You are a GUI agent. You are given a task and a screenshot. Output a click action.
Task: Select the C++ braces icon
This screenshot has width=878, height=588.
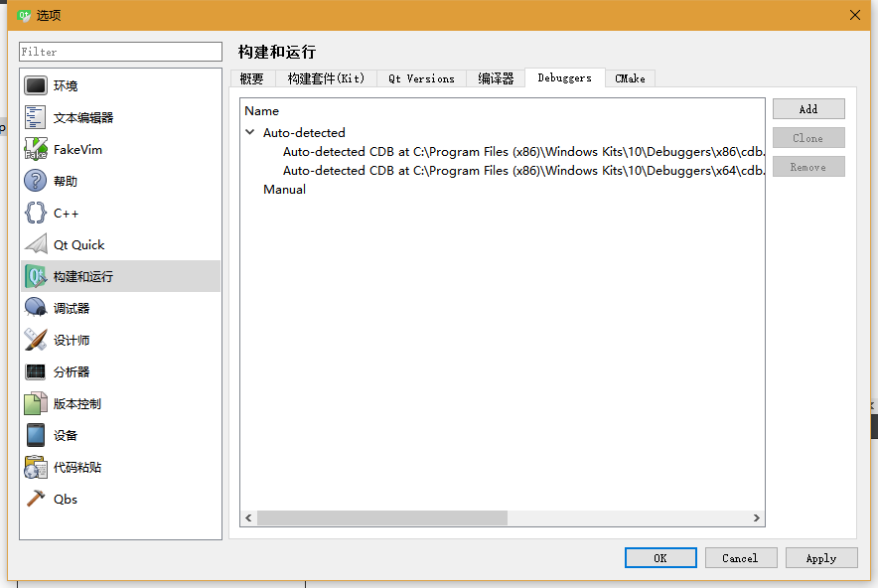36,213
